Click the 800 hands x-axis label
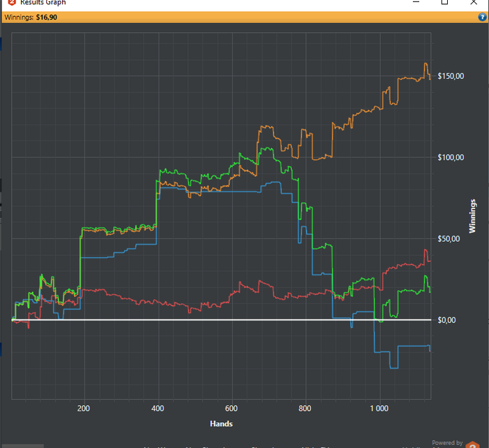The width and height of the screenshot is (489, 448). [305, 408]
